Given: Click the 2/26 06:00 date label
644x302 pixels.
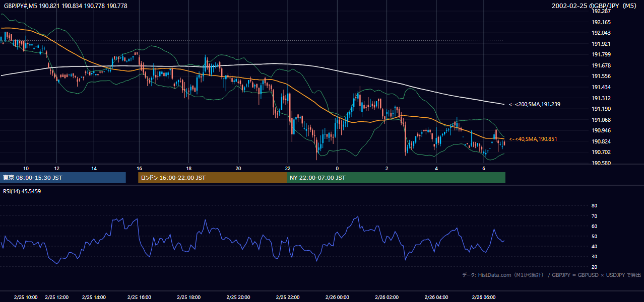Looking at the screenshot, I should coord(484,297).
